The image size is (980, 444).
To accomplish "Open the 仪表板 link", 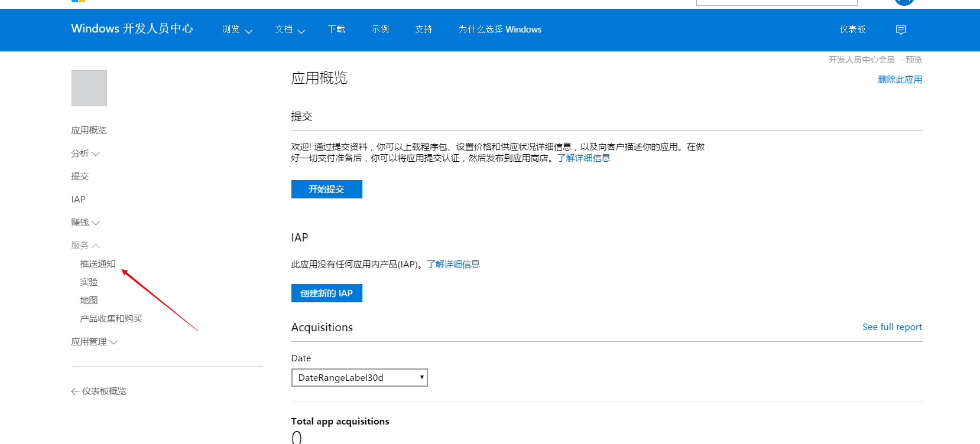I will pyautogui.click(x=853, y=30).
